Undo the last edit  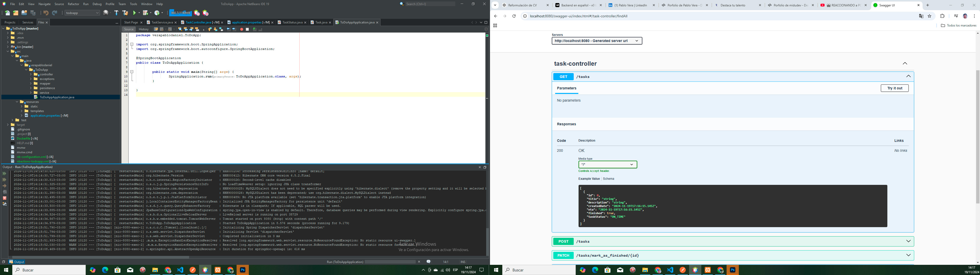tap(46, 12)
